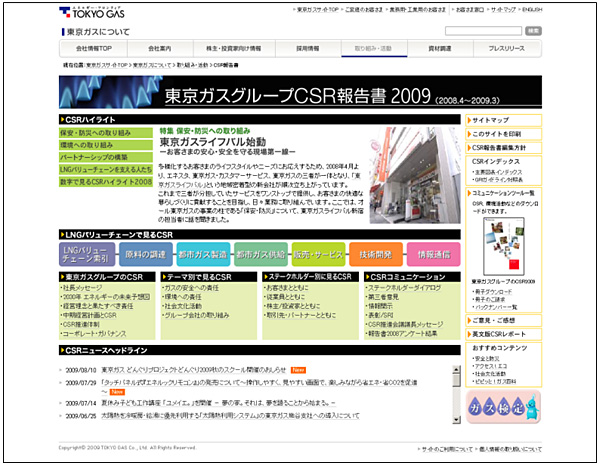Screen dimensions: 600x466
Task: Open the 2009/08/10 どんぐりプロジェクト news
Action: [194, 370]
